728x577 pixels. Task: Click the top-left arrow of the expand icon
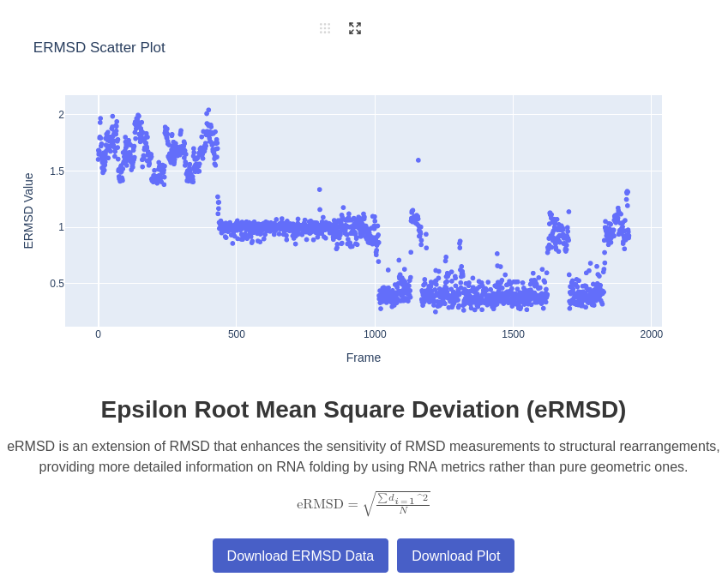point(351,23)
